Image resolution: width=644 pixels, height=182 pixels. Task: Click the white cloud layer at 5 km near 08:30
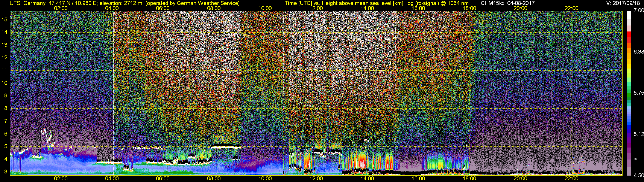[226, 147]
